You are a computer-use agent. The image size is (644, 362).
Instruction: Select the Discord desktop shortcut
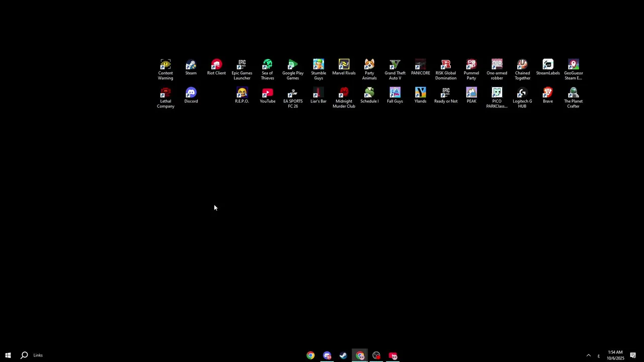[x=191, y=96]
